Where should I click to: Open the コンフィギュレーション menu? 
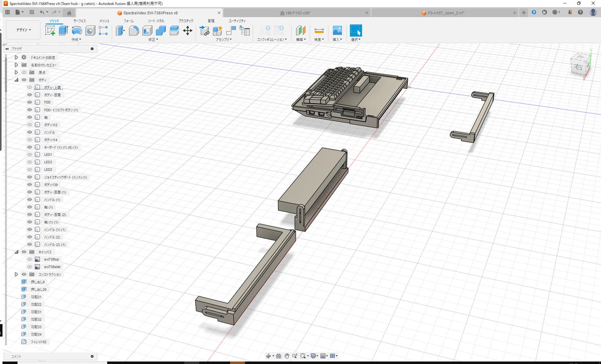(271, 39)
